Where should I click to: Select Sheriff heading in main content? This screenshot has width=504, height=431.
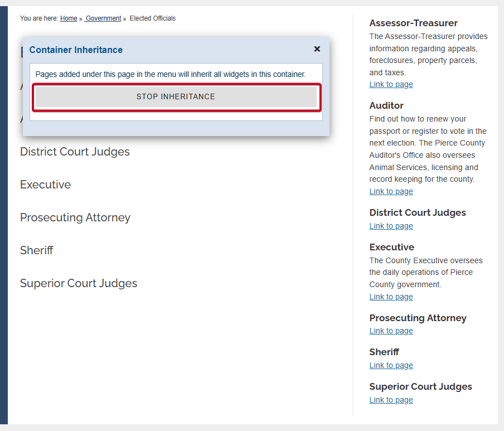tap(37, 250)
